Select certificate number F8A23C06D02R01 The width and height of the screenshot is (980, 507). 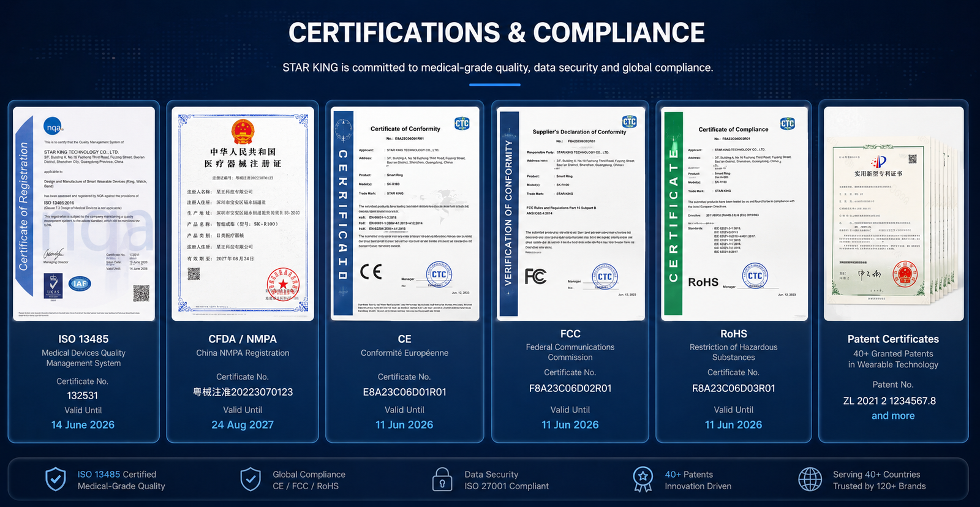coord(570,388)
